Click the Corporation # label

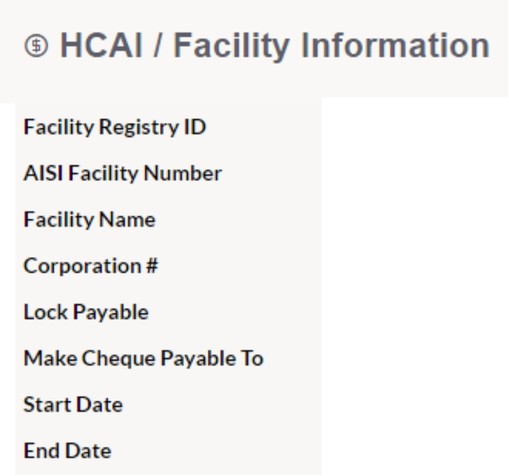tap(91, 266)
